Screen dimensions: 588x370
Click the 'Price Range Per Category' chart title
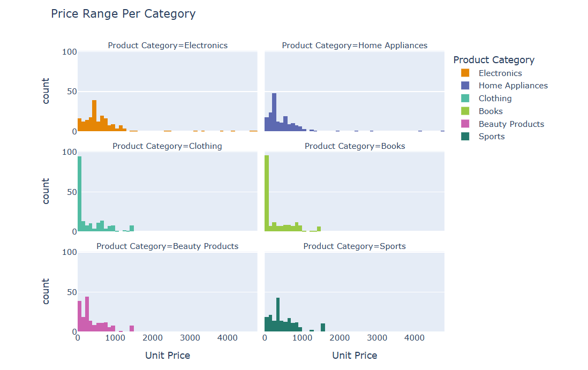pos(123,14)
